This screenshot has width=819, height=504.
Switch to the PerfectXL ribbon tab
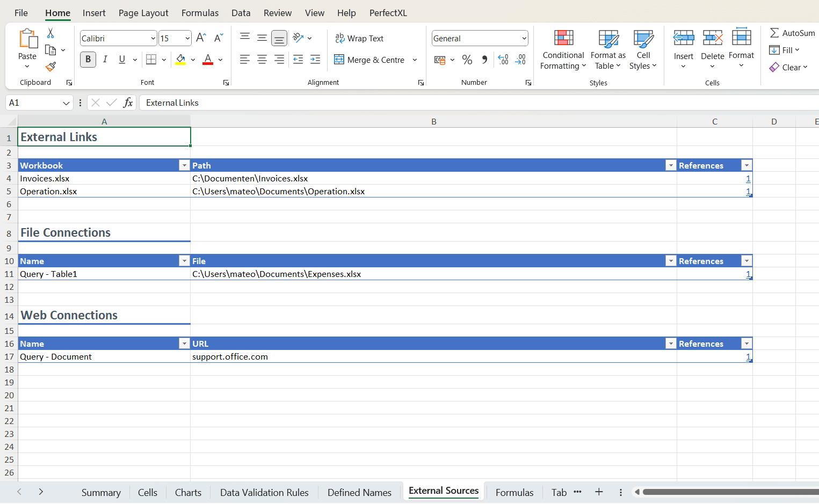click(x=388, y=13)
